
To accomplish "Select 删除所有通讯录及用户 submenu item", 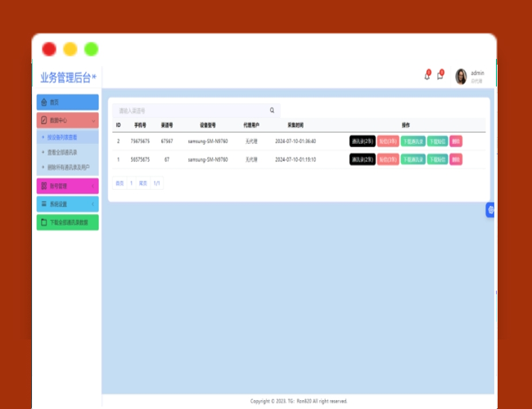I will [67, 167].
